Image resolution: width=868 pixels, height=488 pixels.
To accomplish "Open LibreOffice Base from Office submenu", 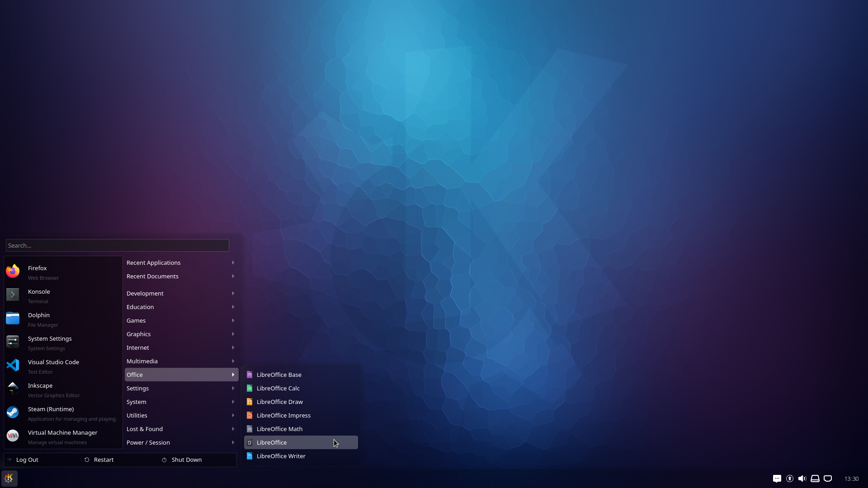I will point(301,375).
